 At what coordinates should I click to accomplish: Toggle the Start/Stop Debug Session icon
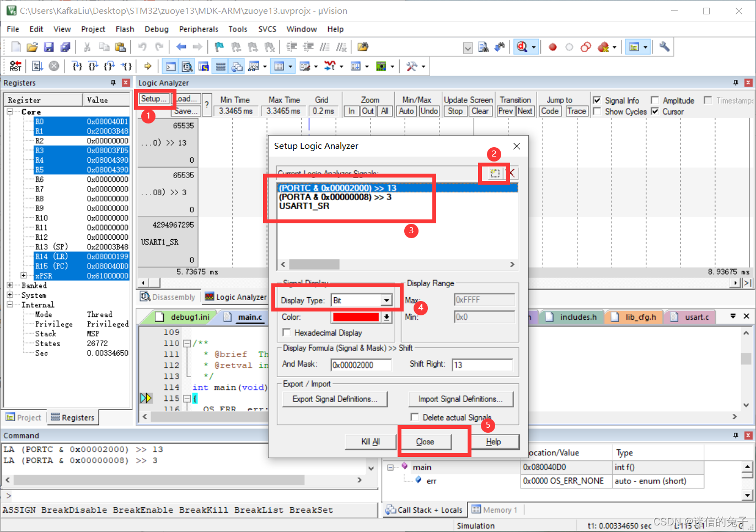522,47
